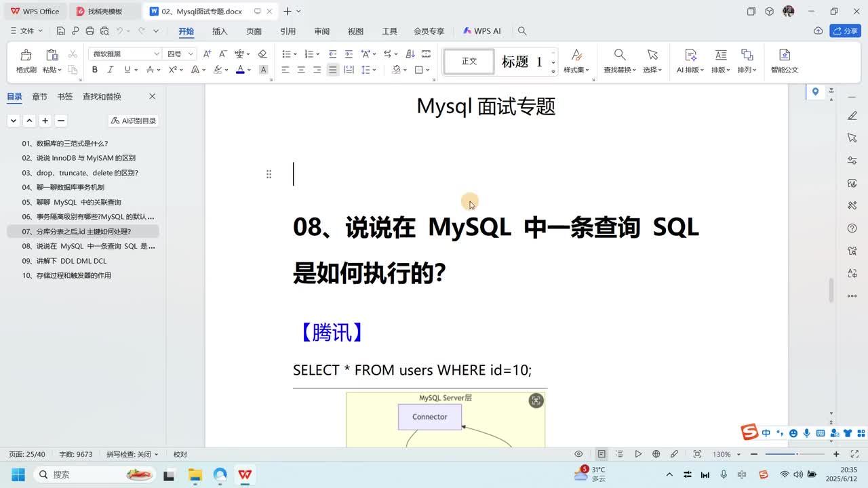The height and width of the screenshot is (488, 868).
Task: Open the 文件 menu
Action: [x=27, y=31]
